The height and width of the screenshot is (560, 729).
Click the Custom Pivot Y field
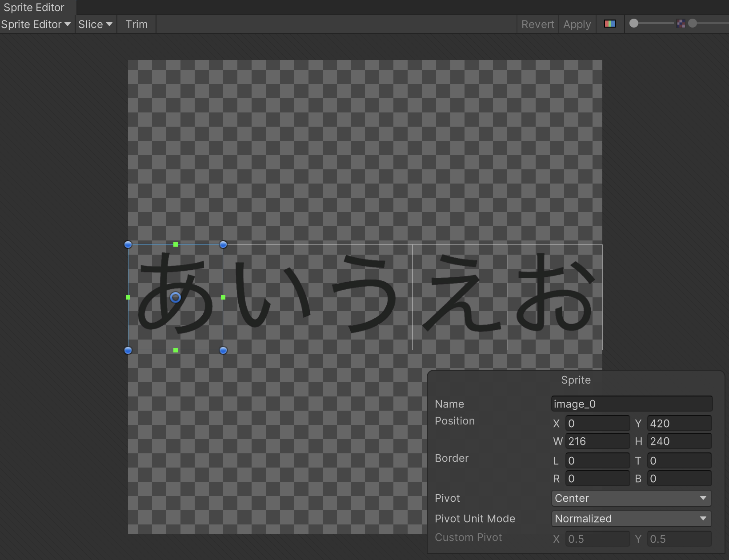679,539
